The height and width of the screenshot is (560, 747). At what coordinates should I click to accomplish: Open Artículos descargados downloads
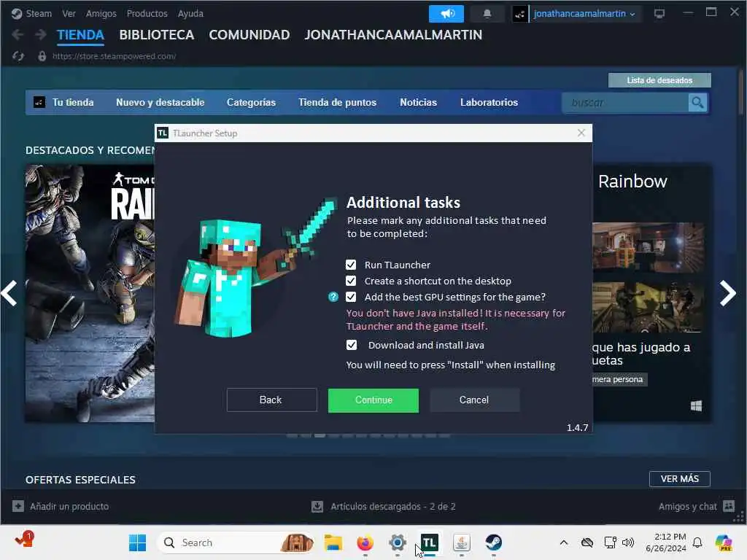(x=384, y=506)
